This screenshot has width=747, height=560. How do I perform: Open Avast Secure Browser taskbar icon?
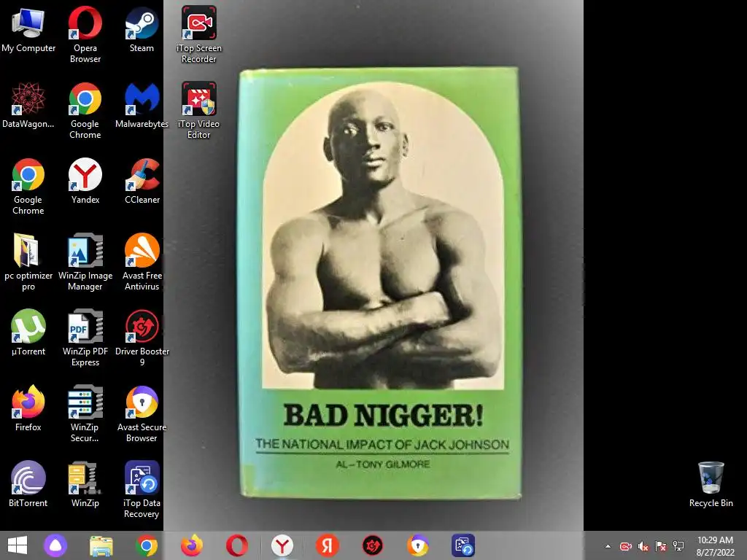click(418, 545)
